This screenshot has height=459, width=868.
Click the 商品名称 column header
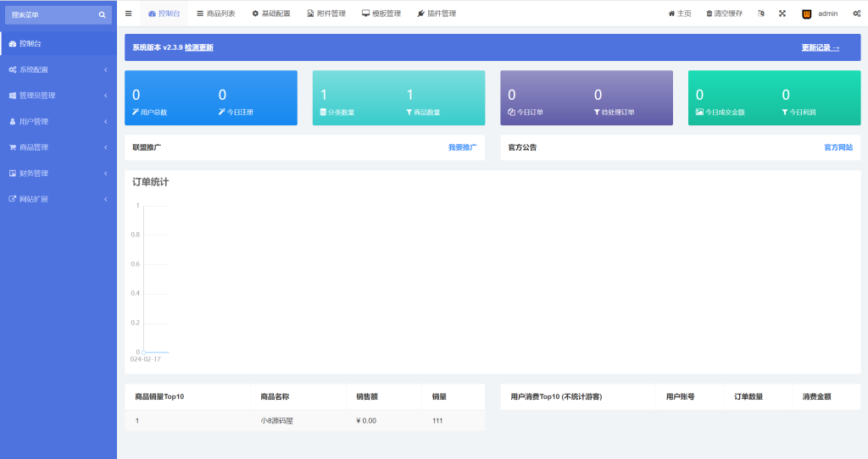click(275, 396)
